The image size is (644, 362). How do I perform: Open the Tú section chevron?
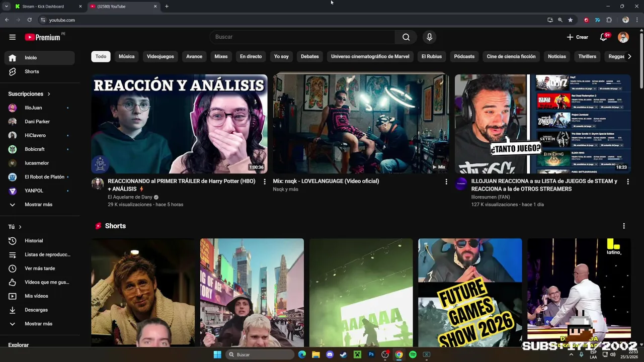pyautogui.click(x=20, y=227)
